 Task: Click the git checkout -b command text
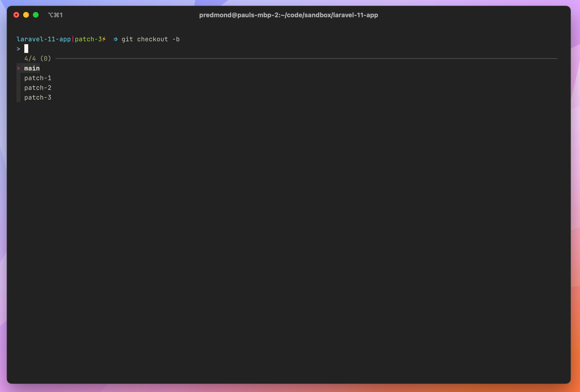tap(150, 39)
